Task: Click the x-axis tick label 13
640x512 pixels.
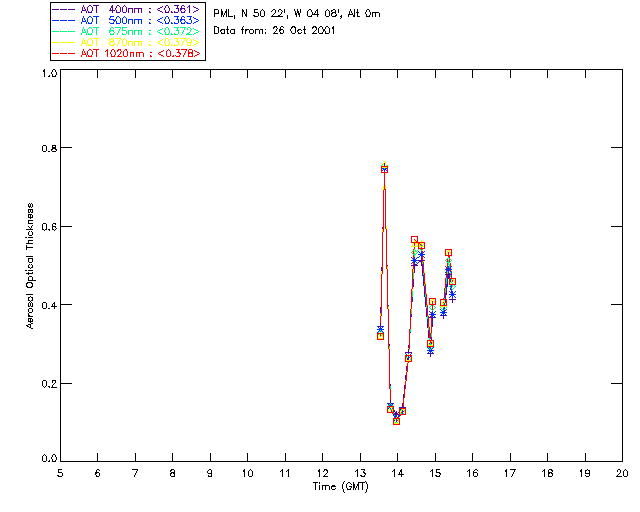Action: 360,473
